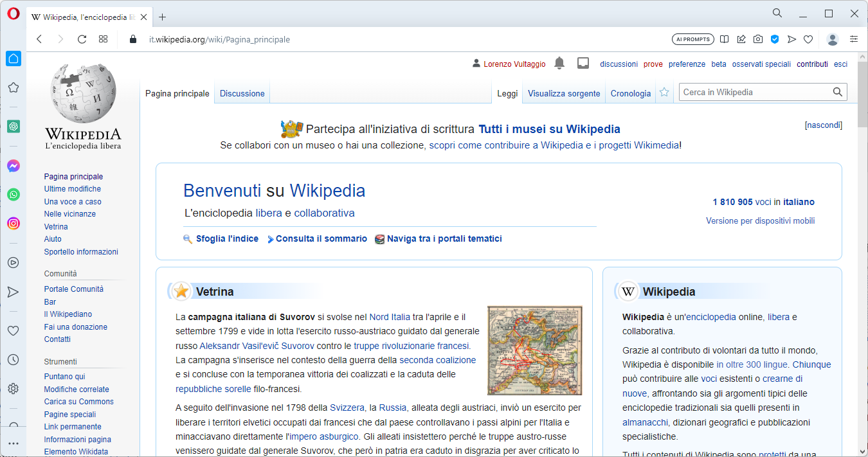
Task: Open ChatGPT from the Opera sidebar
Action: pos(14,127)
